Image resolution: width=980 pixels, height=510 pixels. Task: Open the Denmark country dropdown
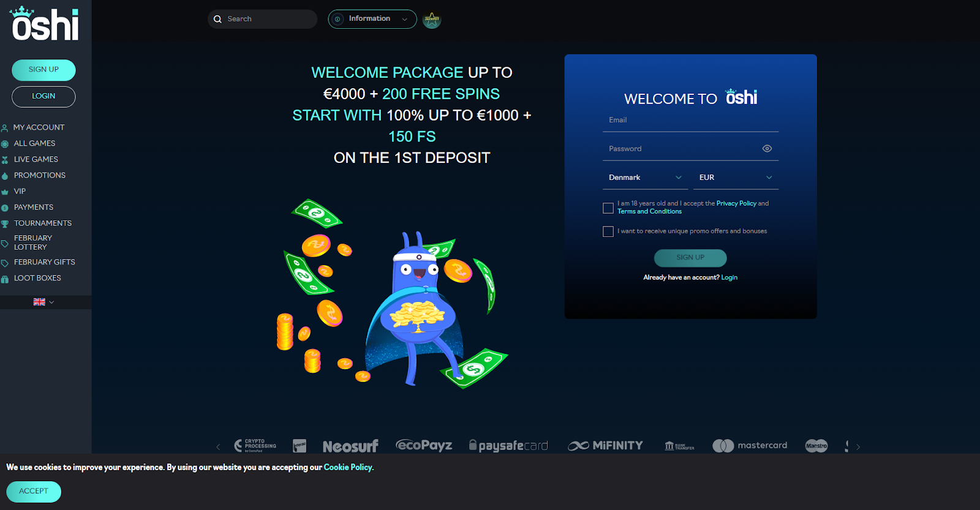(x=646, y=178)
